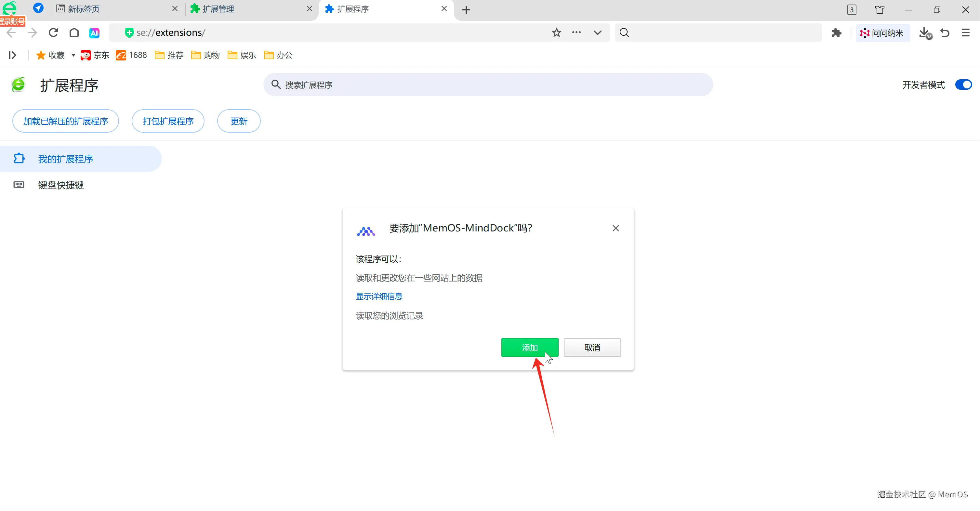The width and height of the screenshot is (980, 511).
Task: Click the AI assistant icon
Action: [x=94, y=33]
